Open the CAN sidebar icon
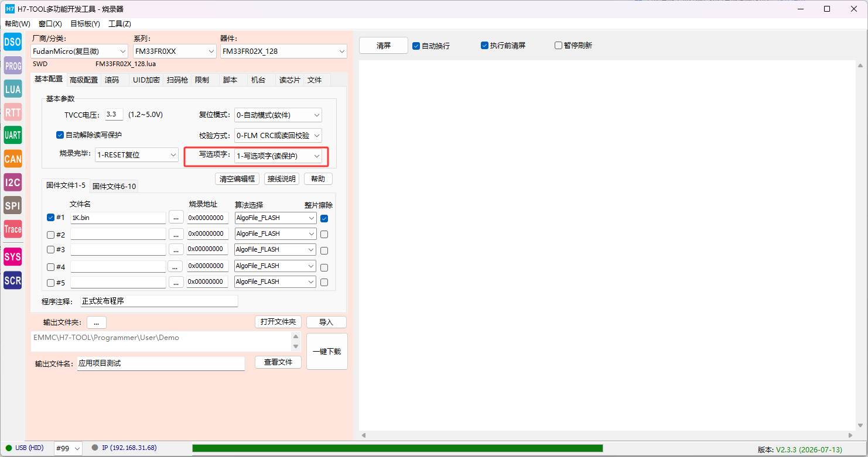 click(12, 159)
